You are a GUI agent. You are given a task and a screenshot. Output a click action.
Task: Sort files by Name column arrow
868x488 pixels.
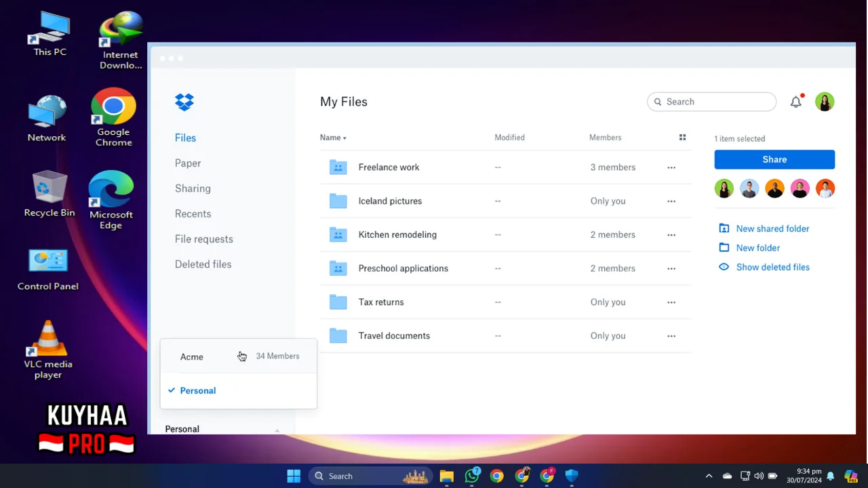(344, 138)
